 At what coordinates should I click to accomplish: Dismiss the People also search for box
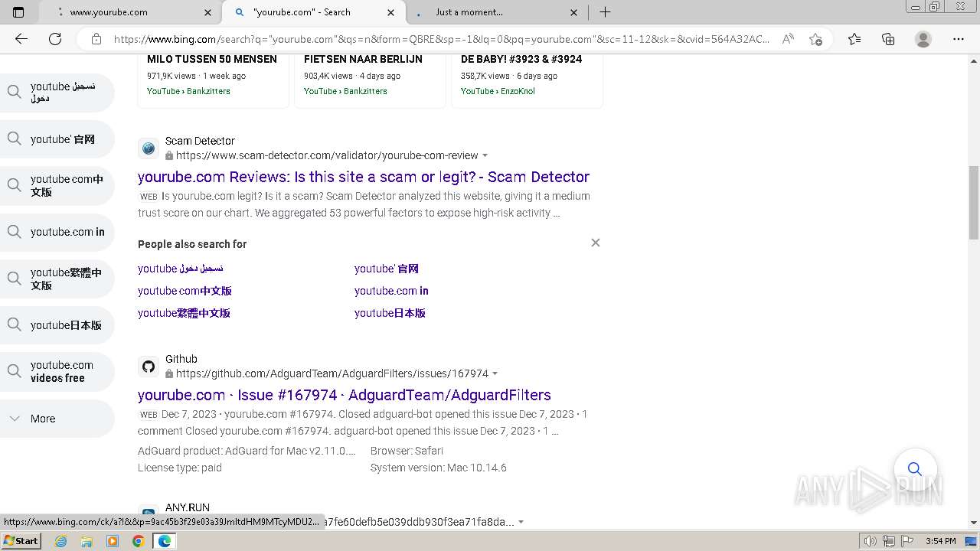point(596,243)
